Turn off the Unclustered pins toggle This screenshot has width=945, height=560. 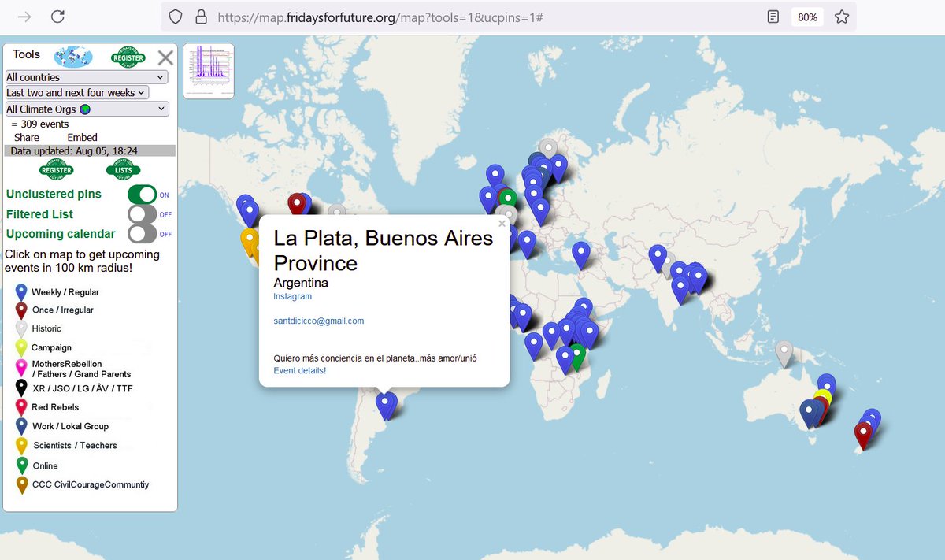[x=143, y=195]
